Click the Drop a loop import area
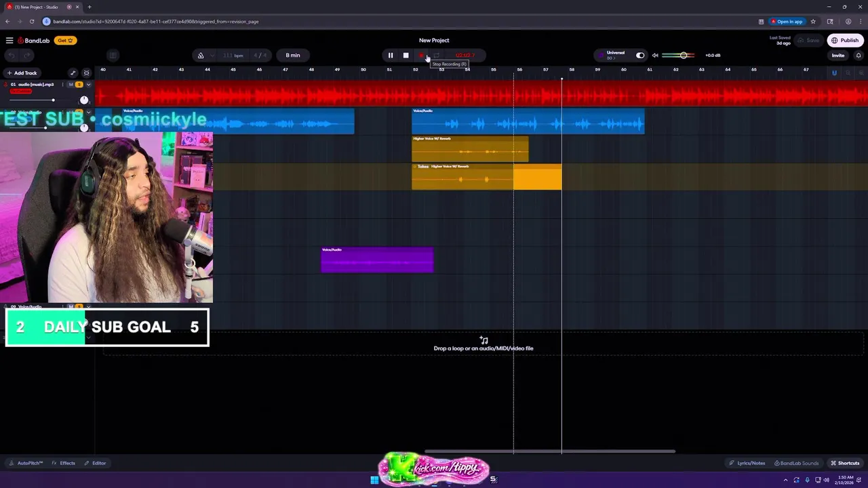 [x=484, y=344]
